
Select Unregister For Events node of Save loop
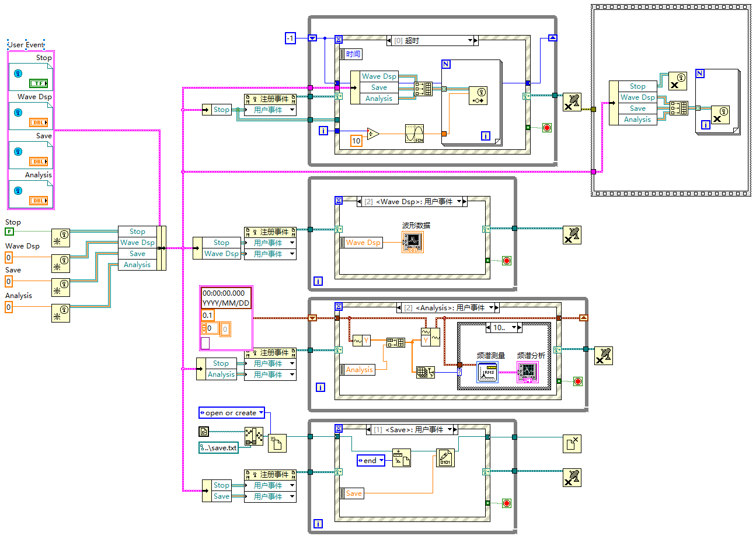[572, 477]
